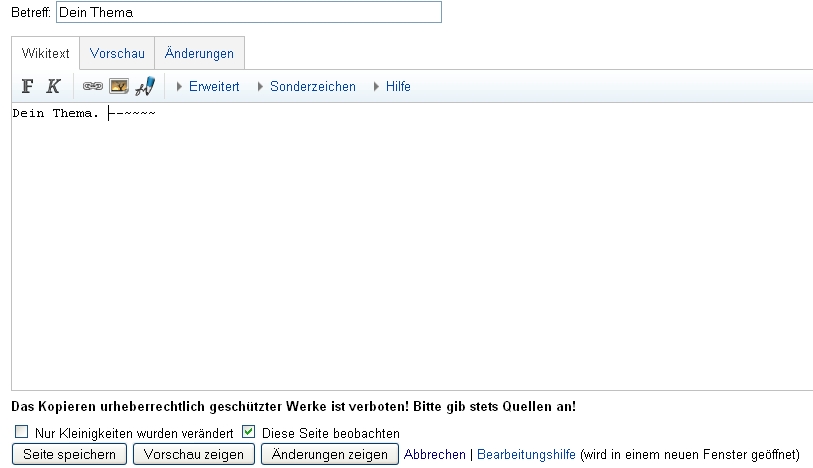Apply italic formatting with the K icon
This screenshot has width=813, height=468.
point(53,87)
